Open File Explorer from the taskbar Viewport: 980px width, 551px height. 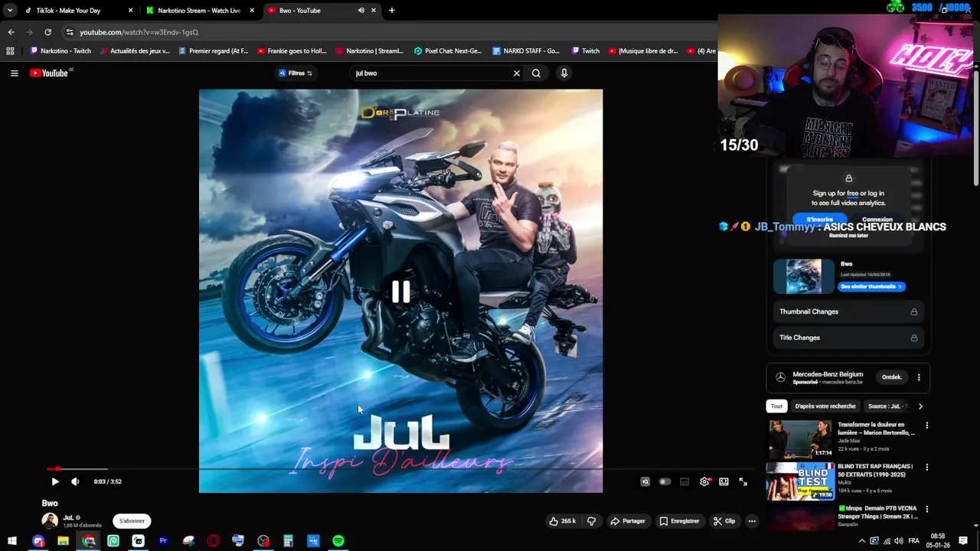[x=63, y=541]
